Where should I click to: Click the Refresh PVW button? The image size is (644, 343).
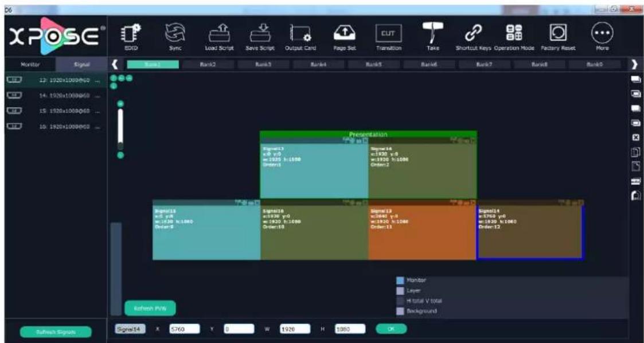[150, 308]
